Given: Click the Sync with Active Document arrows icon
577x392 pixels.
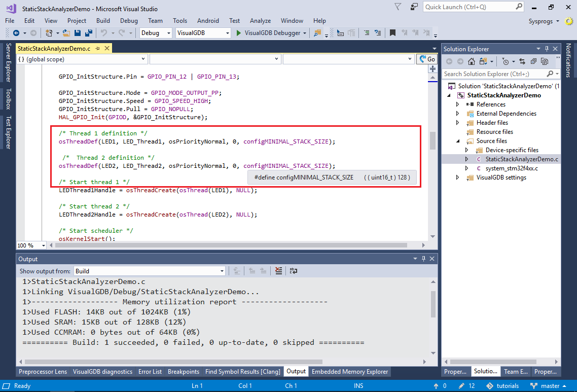Looking at the screenshot, I should 522,61.
